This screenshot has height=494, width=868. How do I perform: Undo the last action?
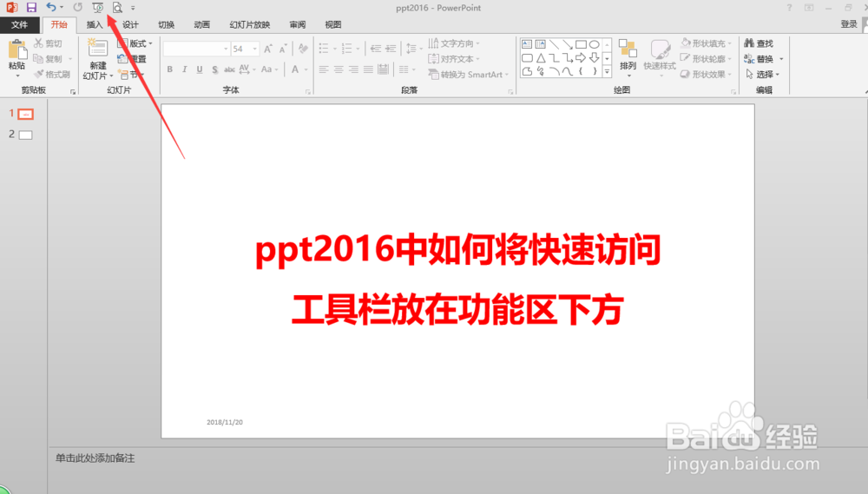(50, 7)
